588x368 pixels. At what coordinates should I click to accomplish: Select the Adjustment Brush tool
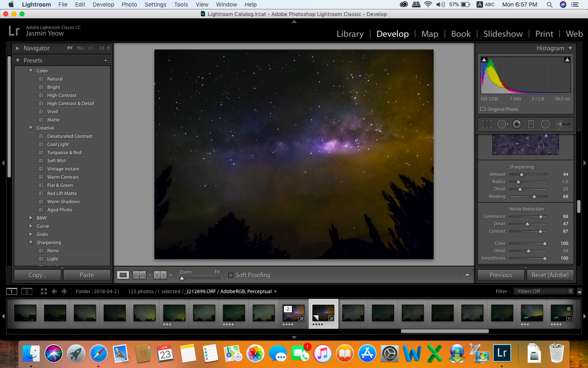(x=563, y=124)
